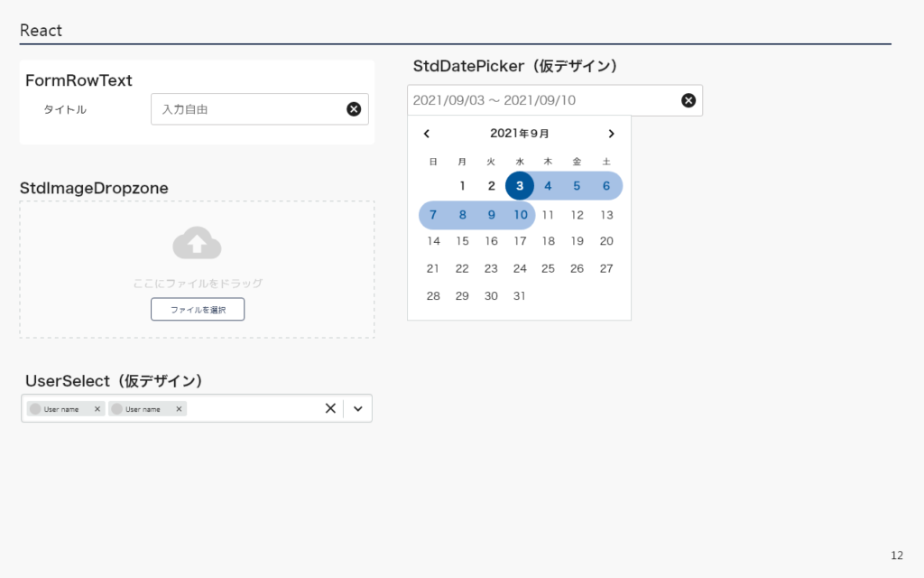
Task: Select end date 10 in calendar
Action: (x=521, y=215)
